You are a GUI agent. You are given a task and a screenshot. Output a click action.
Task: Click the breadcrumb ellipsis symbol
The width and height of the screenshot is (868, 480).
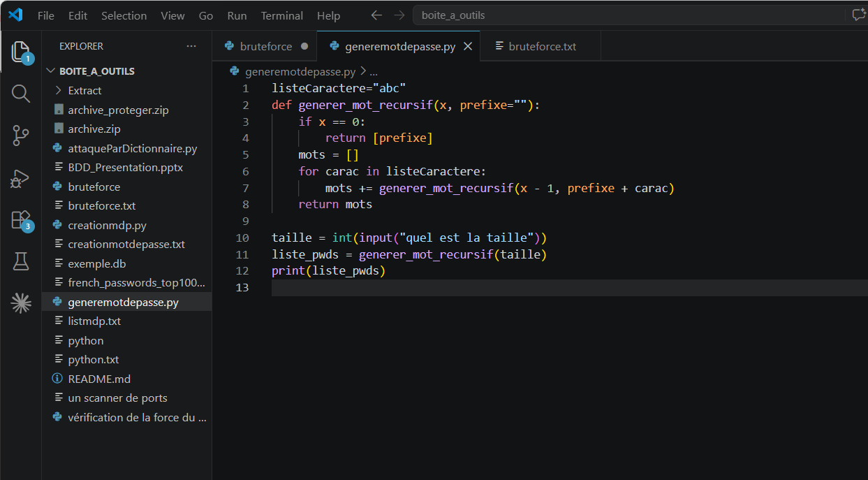(x=374, y=71)
